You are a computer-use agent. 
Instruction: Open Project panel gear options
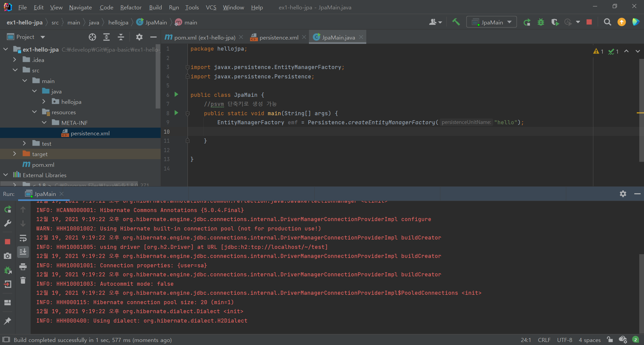(x=139, y=37)
